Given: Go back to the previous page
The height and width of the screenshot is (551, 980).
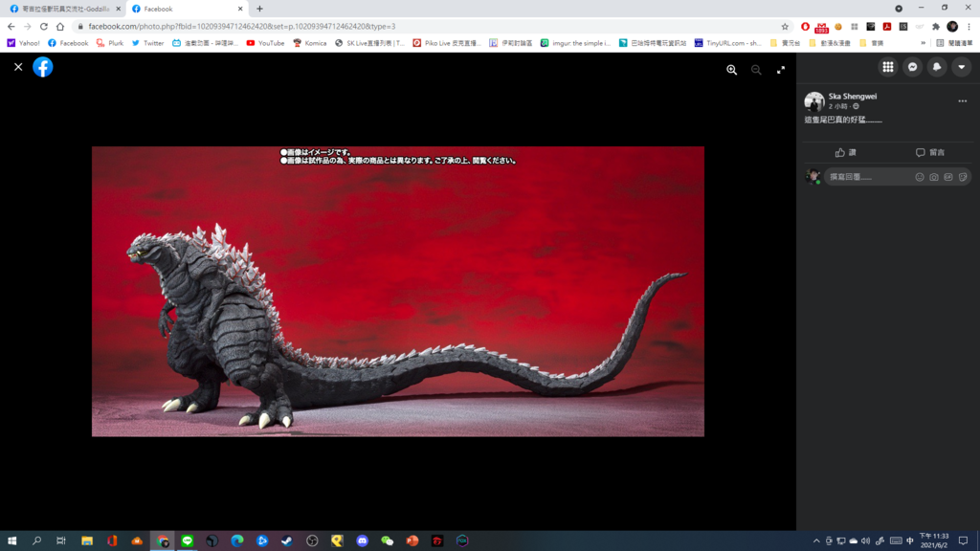Looking at the screenshot, I should tap(11, 26).
